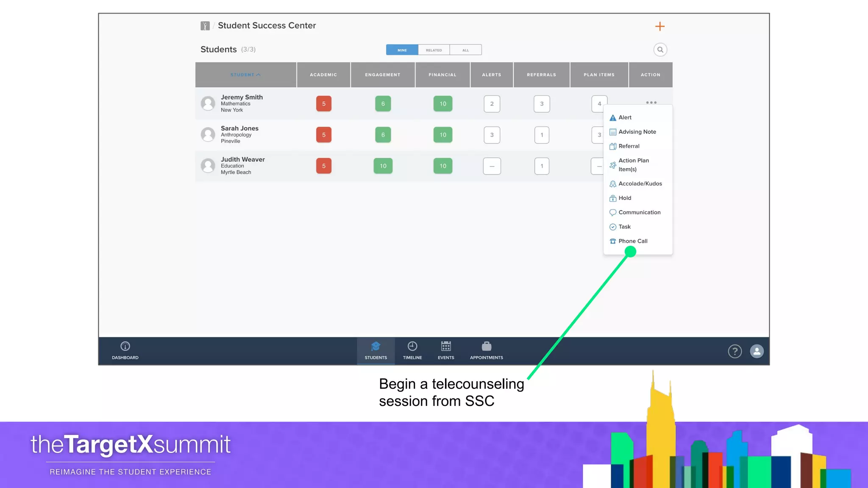
Task: Click the help question mark icon
Action: 734,351
